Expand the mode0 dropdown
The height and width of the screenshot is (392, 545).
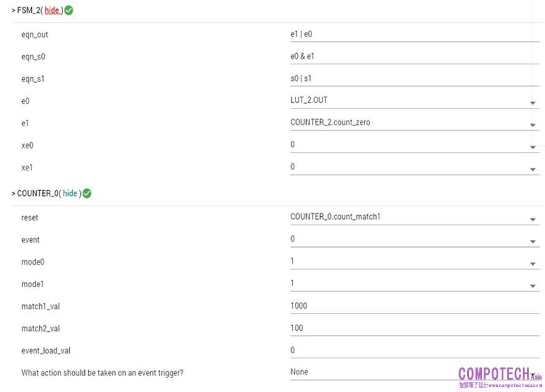533,263
